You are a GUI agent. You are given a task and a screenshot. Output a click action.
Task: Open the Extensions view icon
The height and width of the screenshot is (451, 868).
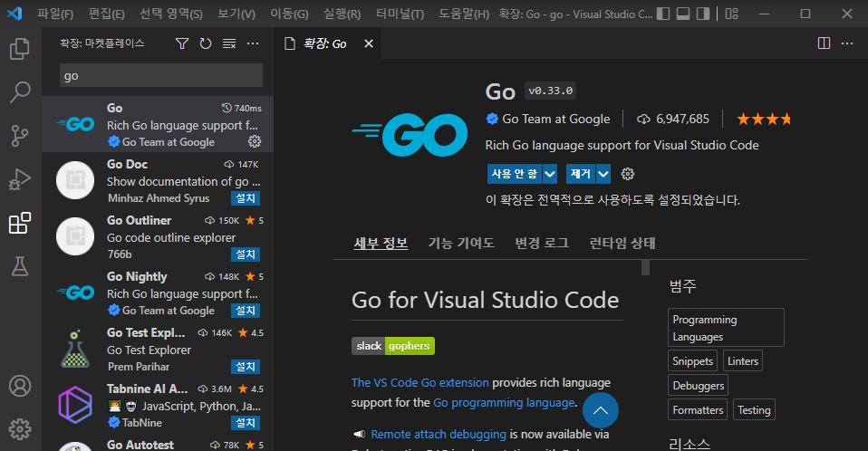[20, 223]
